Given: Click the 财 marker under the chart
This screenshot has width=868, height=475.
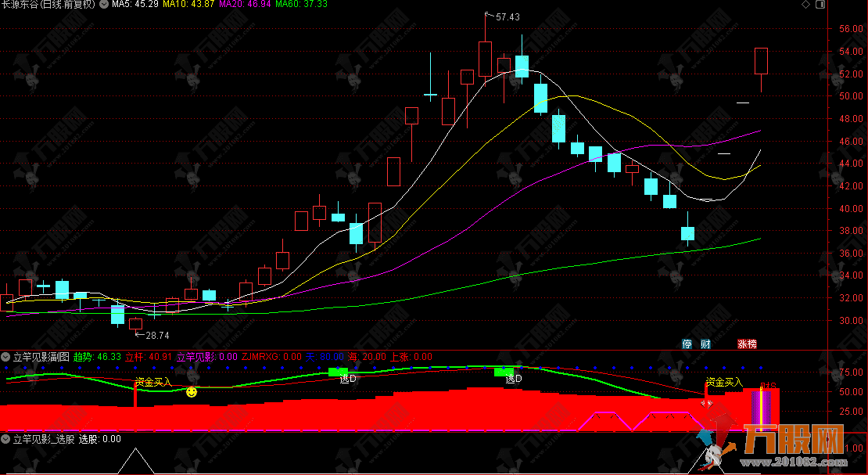Looking at the screenshot, I should click(705, 344).
